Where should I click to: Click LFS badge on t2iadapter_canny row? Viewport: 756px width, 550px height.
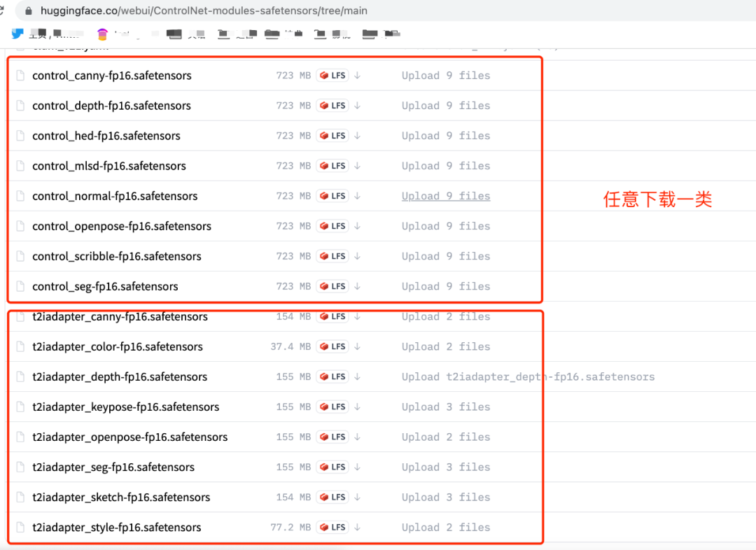click(332, 317)
